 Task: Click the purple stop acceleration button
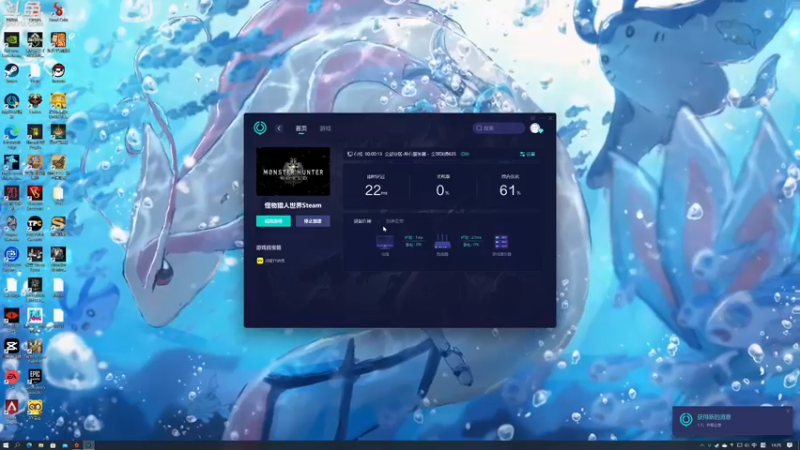(313, 221)
